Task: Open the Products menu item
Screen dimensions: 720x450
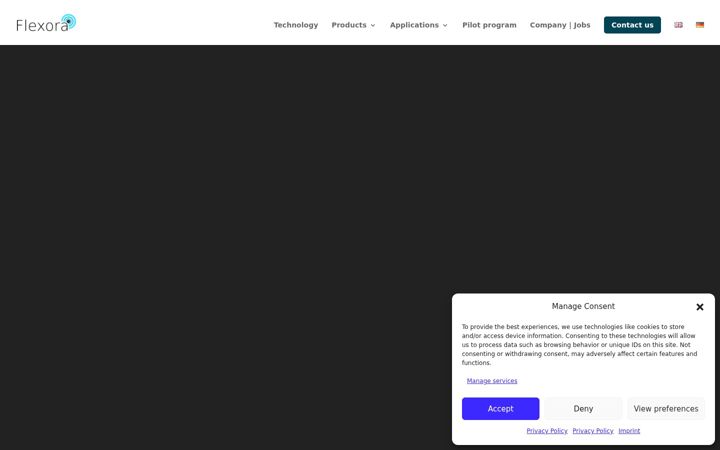Action: point(349,25)
